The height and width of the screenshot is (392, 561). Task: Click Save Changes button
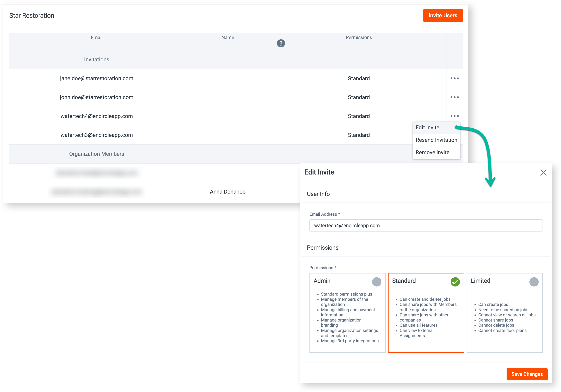point(527,374)
